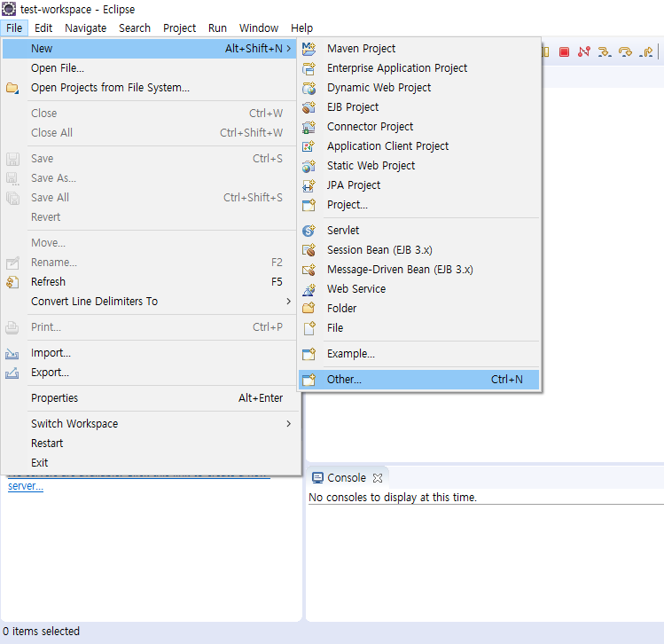This screenshot has height=644, width=664.
Task: Open the Help menu
Action: [302, 28]
